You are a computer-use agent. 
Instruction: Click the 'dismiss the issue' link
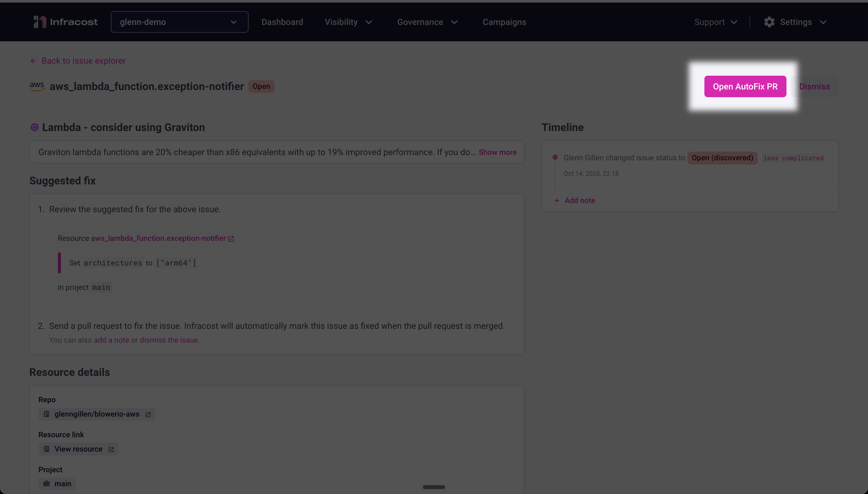pos(169,340)
